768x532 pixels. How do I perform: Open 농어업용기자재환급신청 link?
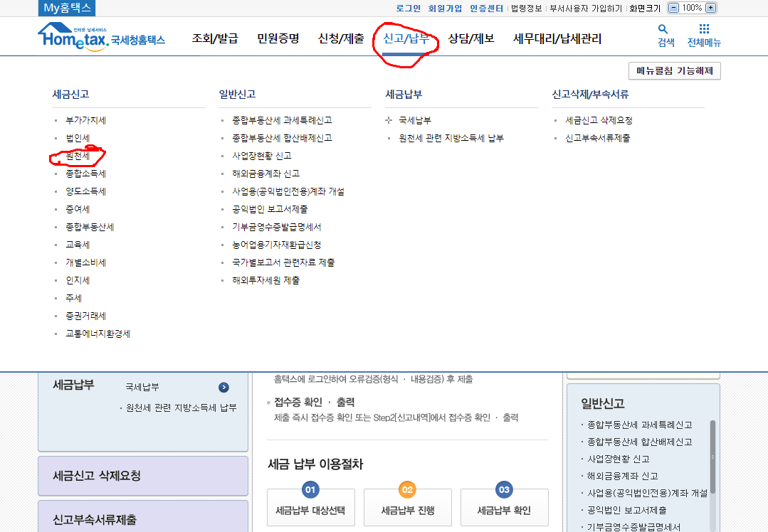click(x=277, y=245)
